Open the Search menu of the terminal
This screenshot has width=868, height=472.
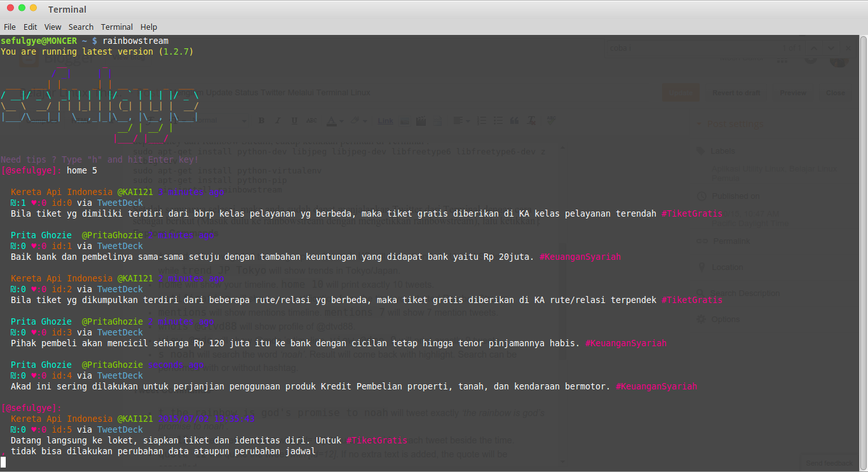(81, 27)
